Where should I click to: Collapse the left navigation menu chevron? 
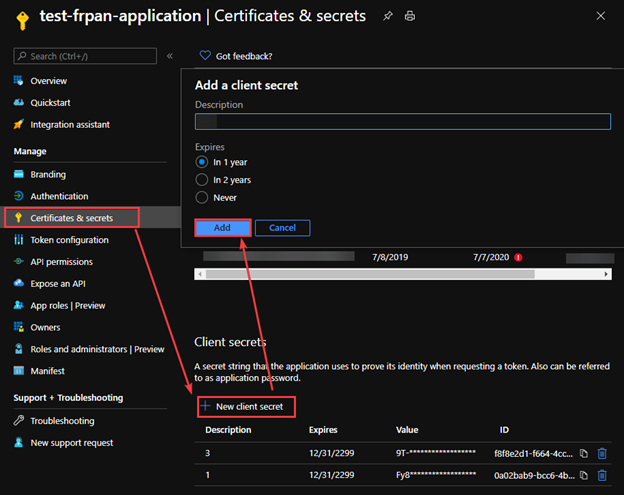coord(170,56)
